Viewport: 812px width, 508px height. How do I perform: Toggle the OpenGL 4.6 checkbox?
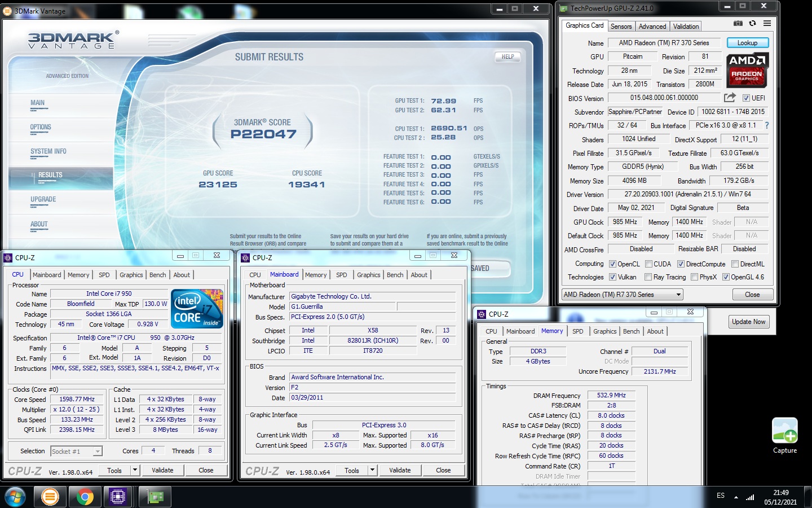726,277
